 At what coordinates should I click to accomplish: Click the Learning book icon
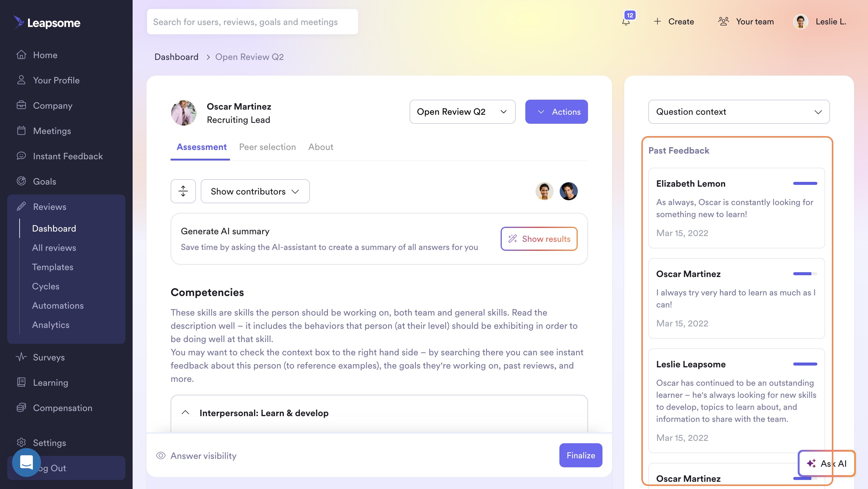21,382
